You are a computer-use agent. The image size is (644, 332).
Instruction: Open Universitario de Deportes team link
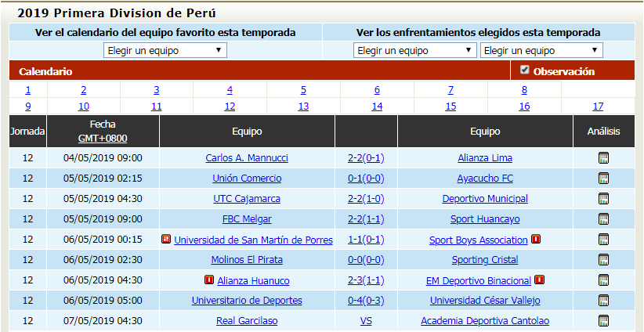247,301
